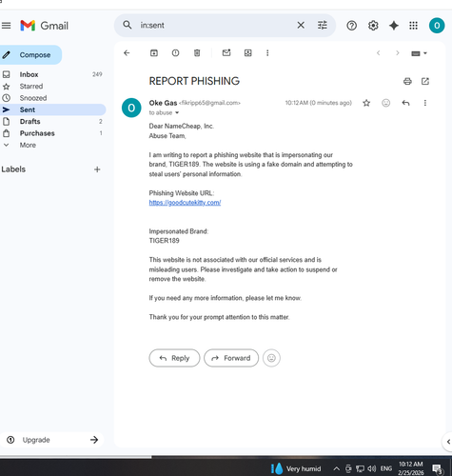
Task: Open the Drafts folder
Action: (52, 122)
